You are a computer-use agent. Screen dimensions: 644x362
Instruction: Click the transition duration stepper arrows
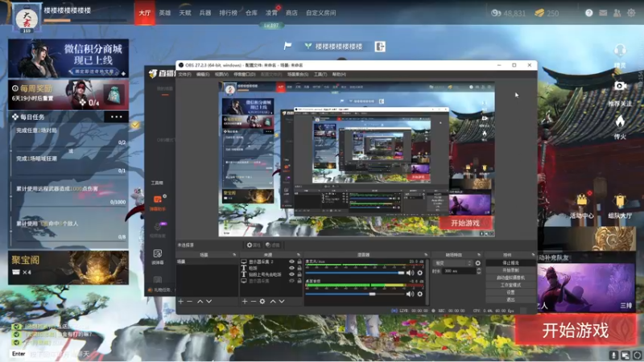478,271
